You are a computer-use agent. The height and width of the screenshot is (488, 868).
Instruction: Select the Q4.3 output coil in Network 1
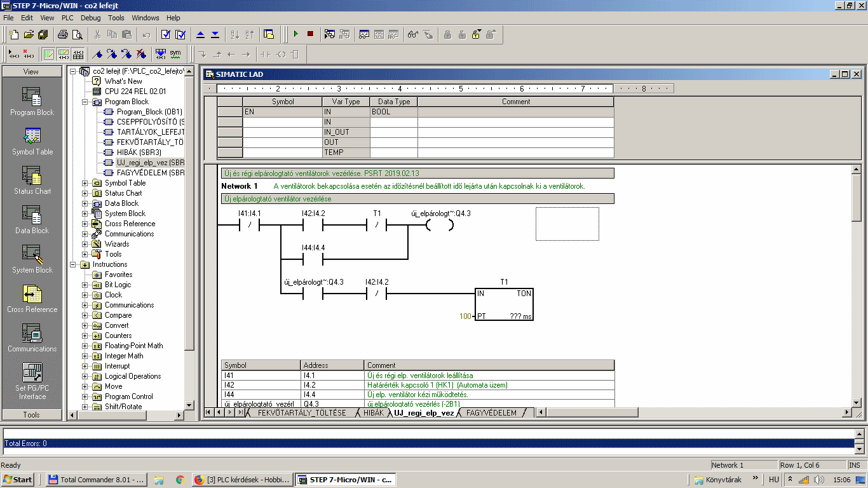click(440, 225)
